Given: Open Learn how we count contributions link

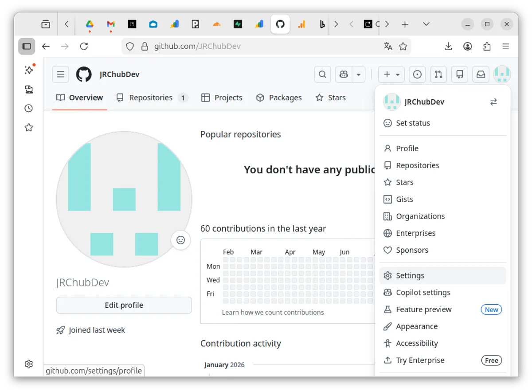Looking at the screenshot, I should coord(273,312).
